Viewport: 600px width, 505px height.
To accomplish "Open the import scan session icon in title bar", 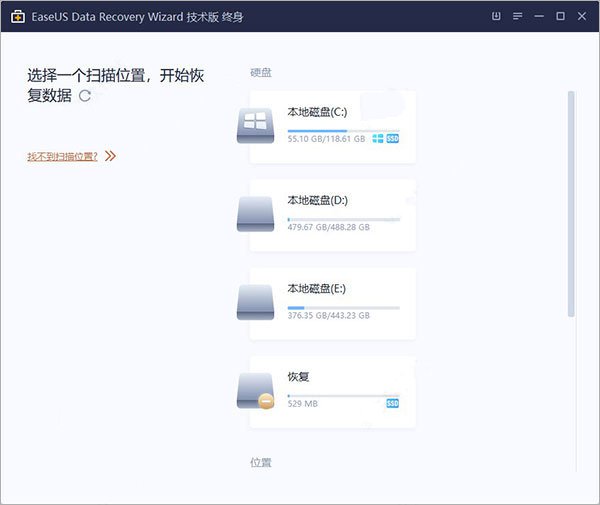I will 496,16.
